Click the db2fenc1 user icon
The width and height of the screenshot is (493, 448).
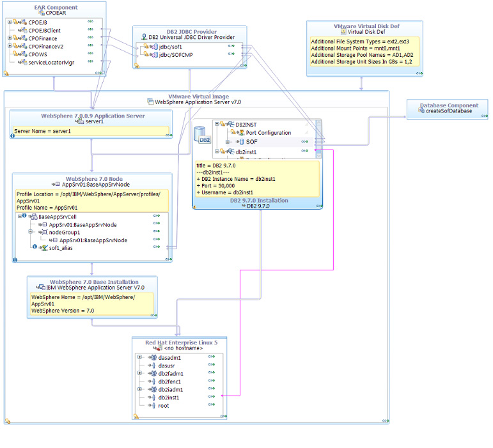153,382
